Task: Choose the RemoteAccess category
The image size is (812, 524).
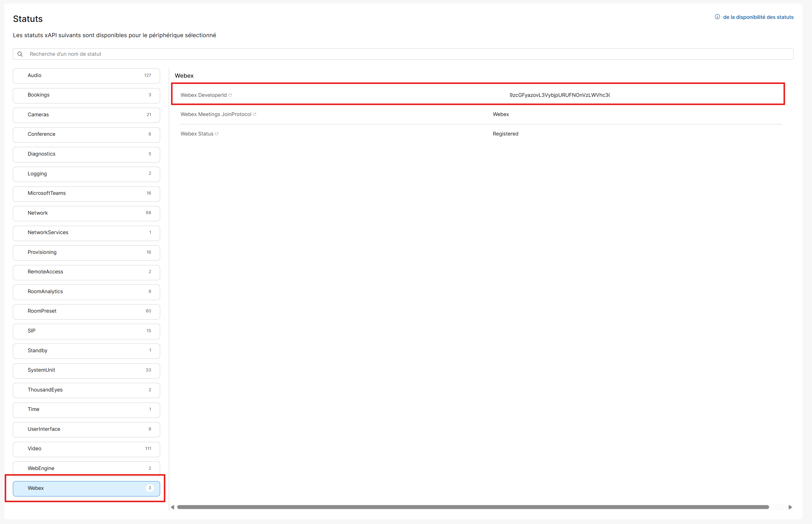Action: click(86, 272)
